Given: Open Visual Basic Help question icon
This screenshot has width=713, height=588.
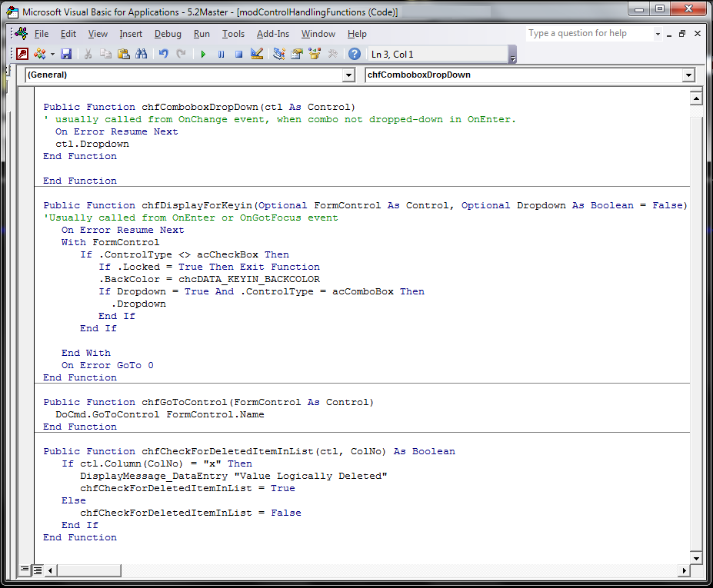Looking at the screenshot, I should coord(355,54).
